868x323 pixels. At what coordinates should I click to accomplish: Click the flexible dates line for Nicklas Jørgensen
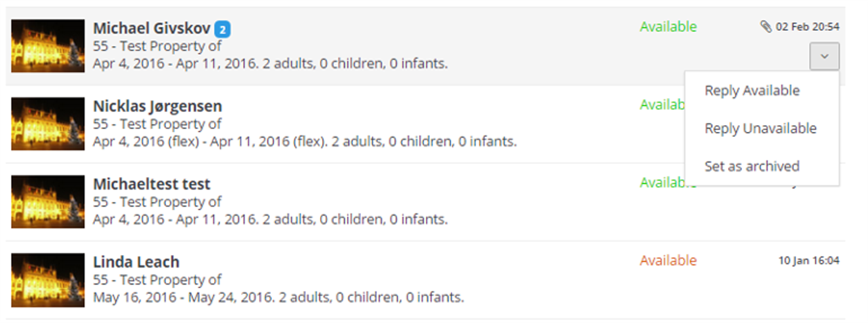[304, 142]
